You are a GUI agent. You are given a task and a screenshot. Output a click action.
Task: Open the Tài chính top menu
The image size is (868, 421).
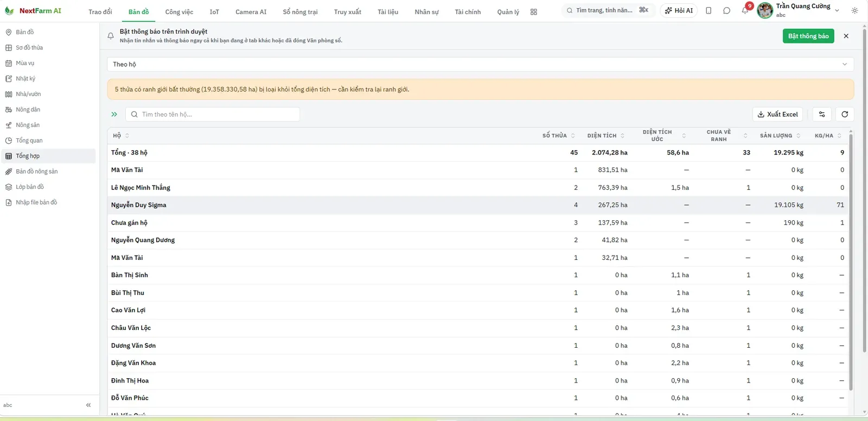click(x=468, y=12)
